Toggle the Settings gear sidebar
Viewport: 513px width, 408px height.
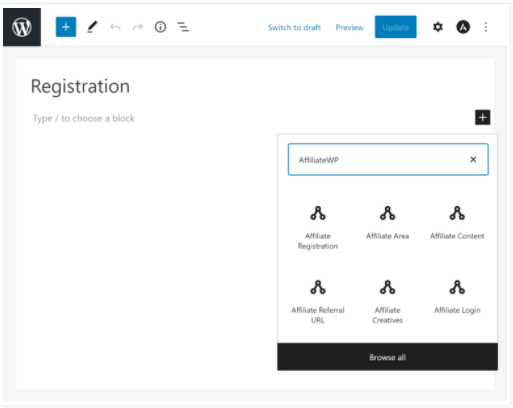click(438, 27)
